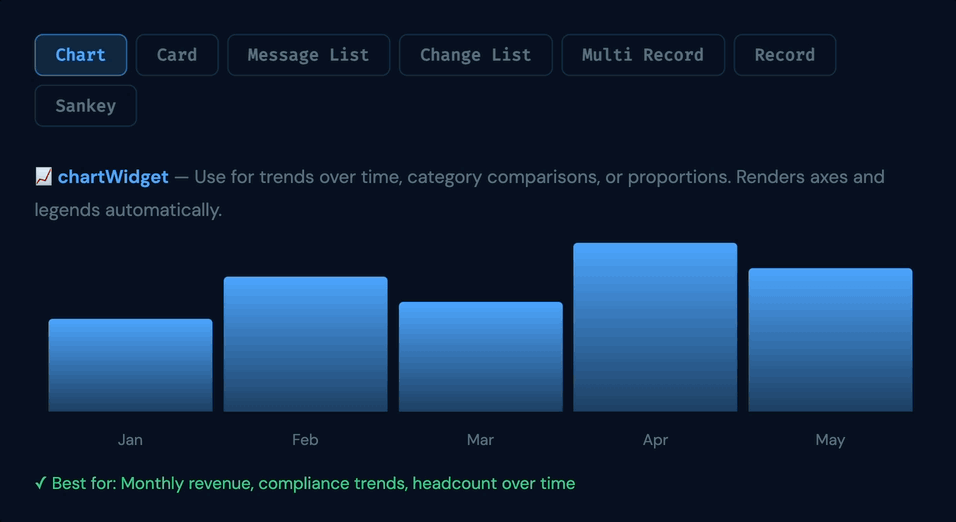The image size is (956, 522).
Task: Select the May bar in the chart
Action: click(830, 340)
